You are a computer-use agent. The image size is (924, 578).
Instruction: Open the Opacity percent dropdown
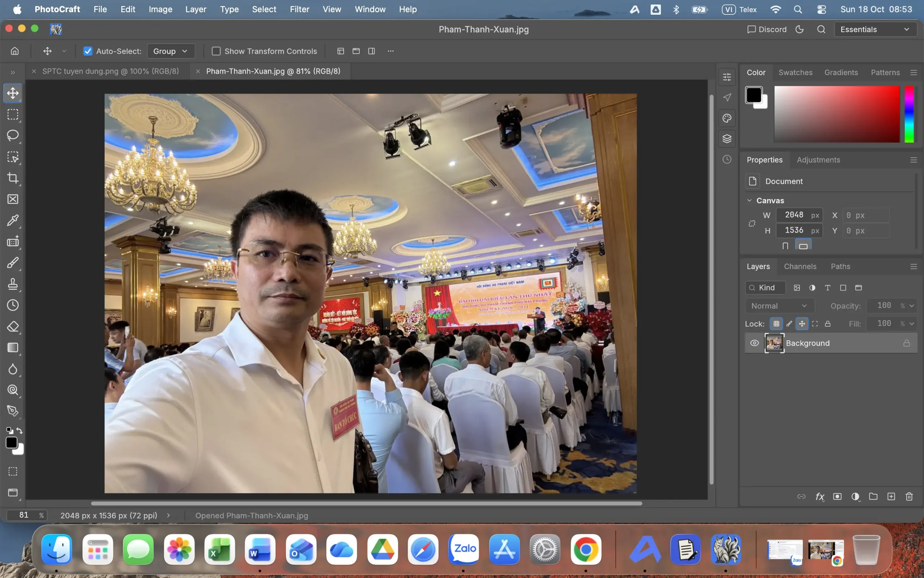912,306
